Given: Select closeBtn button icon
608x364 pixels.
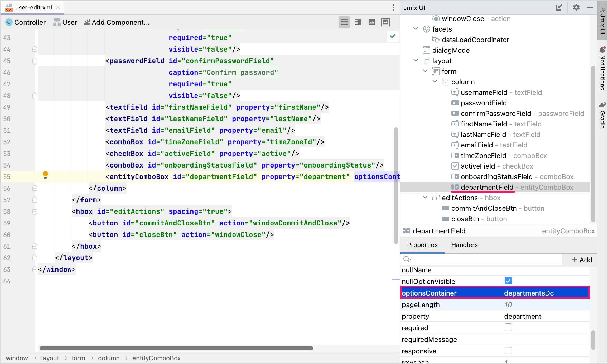Looking at the screenshot, I should pyautogui.click(x=445, y=219).
